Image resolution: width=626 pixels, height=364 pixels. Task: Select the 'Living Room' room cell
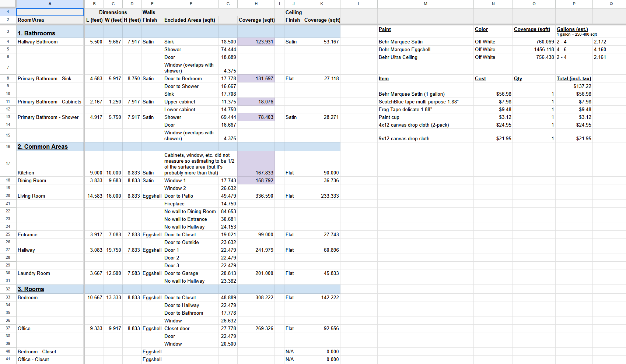[x=31, y=196]
